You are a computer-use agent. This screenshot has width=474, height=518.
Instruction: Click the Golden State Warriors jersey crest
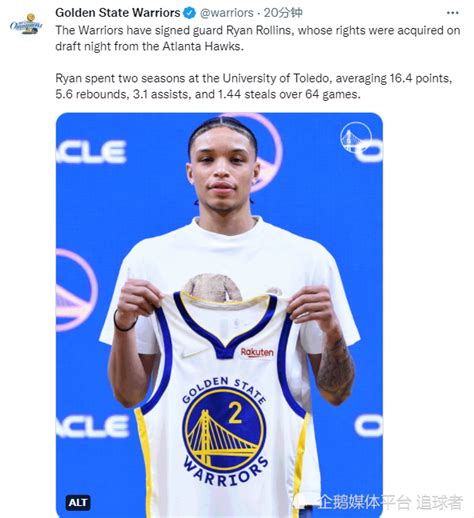point(224,431)
